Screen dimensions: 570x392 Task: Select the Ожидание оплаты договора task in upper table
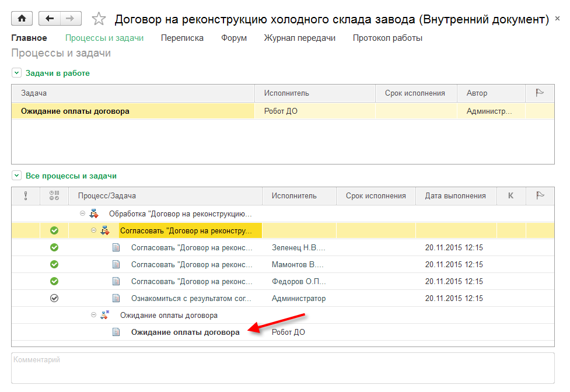[x=75, y=111]
